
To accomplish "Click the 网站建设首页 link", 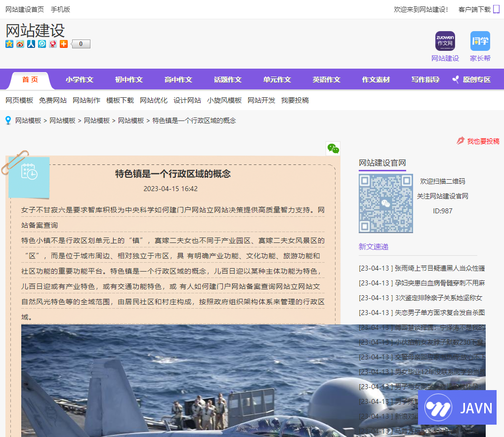I will pos(25,9).
